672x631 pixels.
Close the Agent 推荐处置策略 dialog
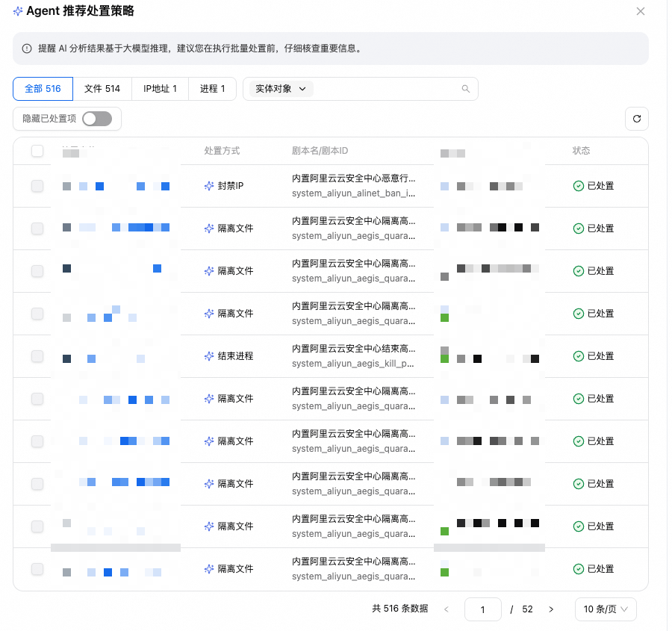coord(641,11)
